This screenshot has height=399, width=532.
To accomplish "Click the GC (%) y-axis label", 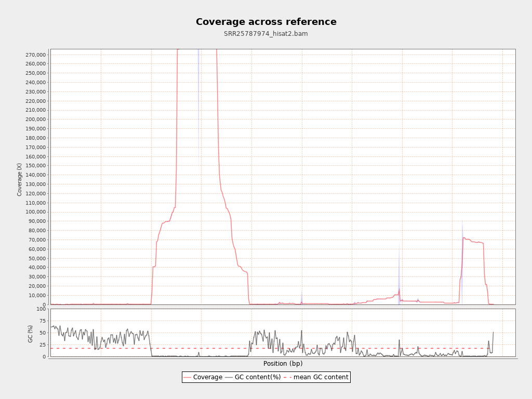I will click(30, 333).
